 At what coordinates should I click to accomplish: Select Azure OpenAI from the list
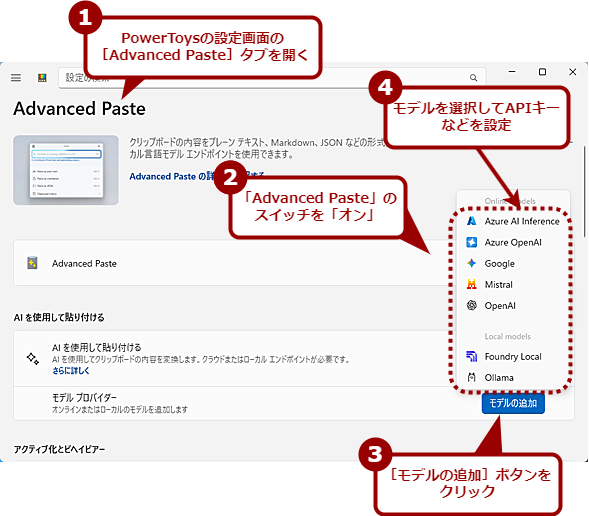click(x=513, y=242)
